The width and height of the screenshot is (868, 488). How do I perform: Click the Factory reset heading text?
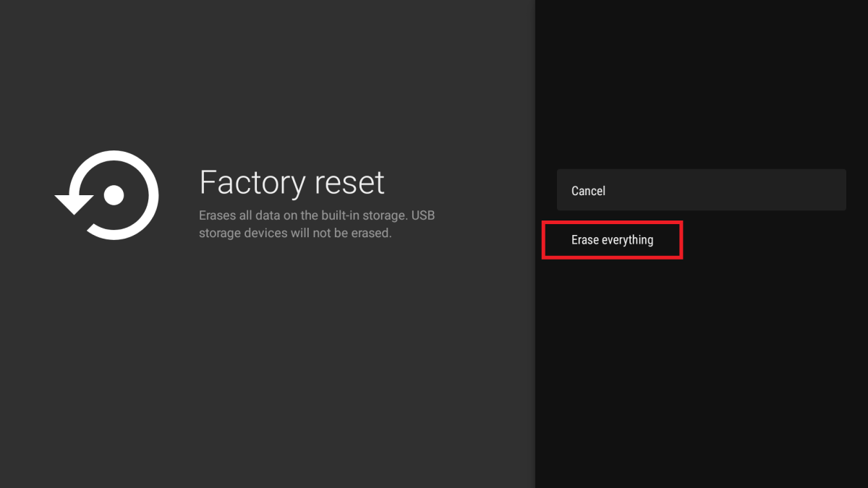coord(292,182)
